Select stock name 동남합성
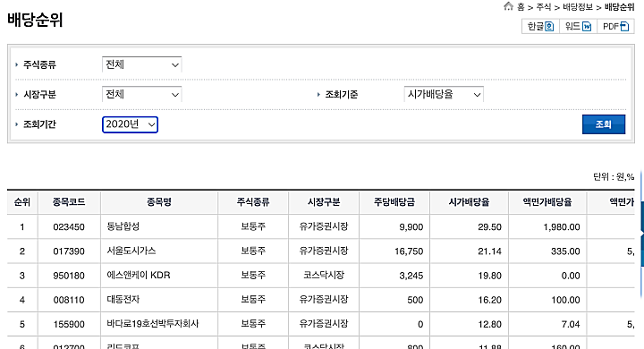Screen dimensions: 644x349 [123, 226]
